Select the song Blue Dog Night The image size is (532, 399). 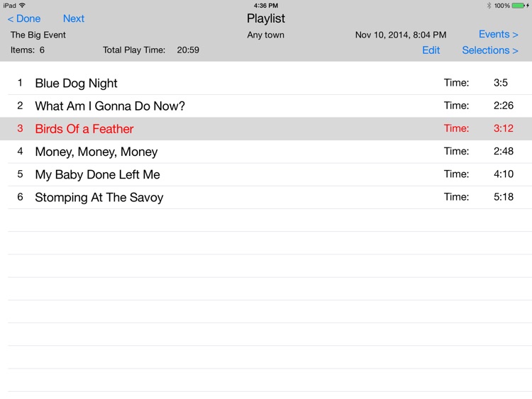[x=266, y=83]
